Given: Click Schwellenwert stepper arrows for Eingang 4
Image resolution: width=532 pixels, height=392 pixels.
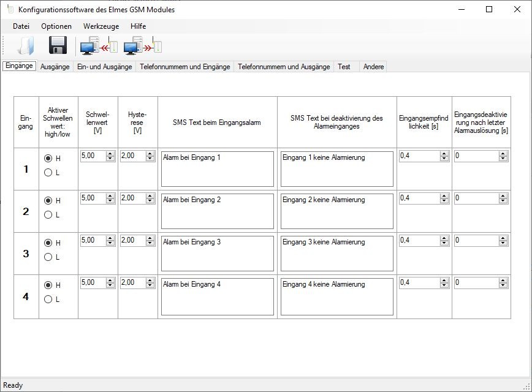Looking at the screenshot, I should [110, 283].
